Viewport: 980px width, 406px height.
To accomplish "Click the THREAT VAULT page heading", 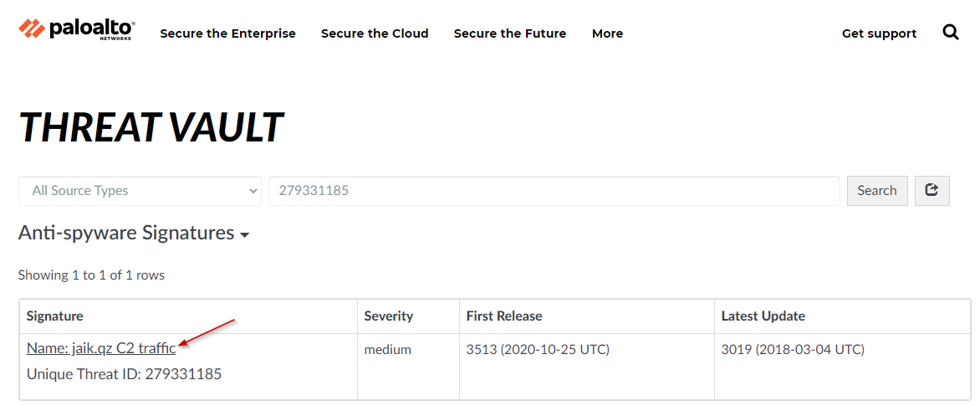I will pyautogui.click(x=151, y=127).
